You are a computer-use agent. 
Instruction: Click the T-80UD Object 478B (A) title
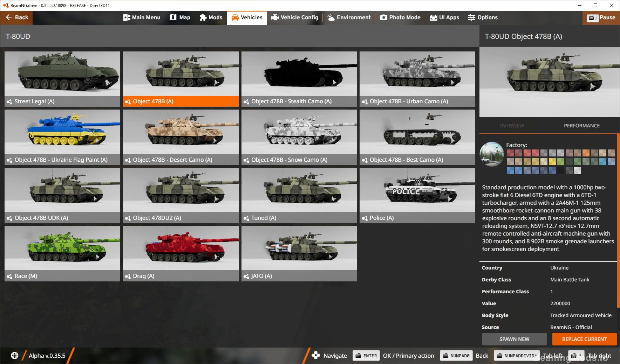(523, 36)
